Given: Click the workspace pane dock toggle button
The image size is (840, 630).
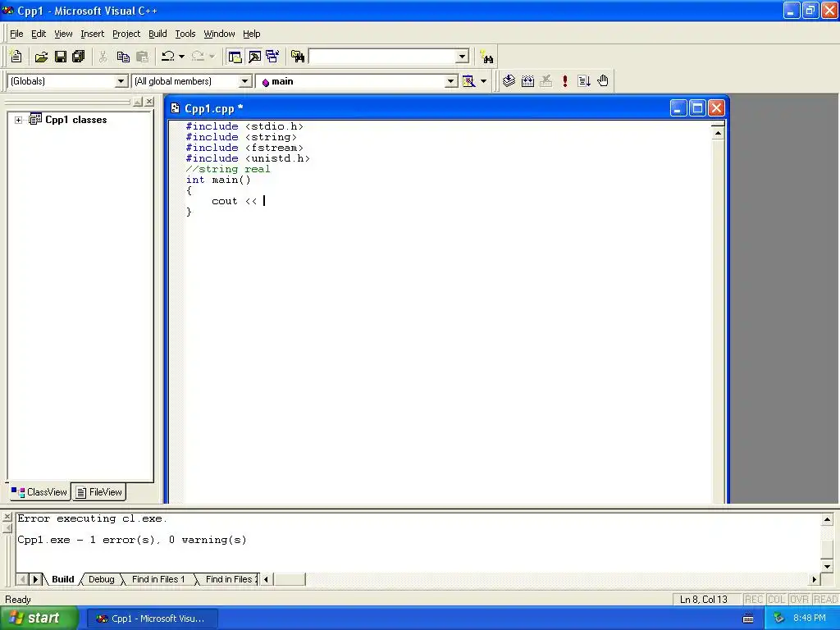Looking at the screenshot, I should (138, 101).
